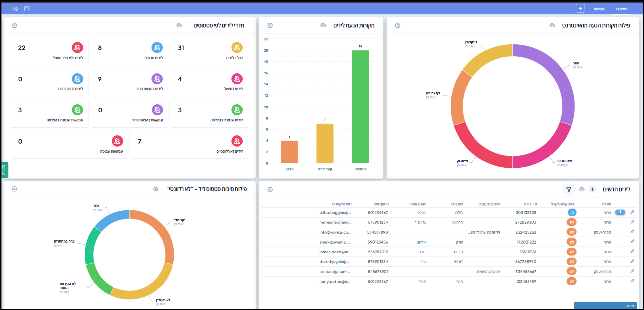Click pencil edit icon for harry.potter row
Image resolution: width=644 pixels, height=310 pixels.
tap(632, 281)
